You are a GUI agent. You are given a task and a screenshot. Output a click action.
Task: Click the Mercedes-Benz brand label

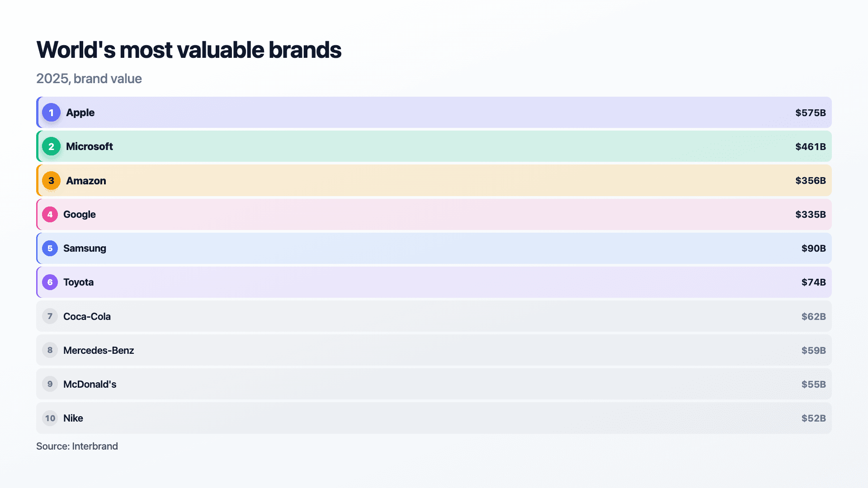[x=99, y=351]
